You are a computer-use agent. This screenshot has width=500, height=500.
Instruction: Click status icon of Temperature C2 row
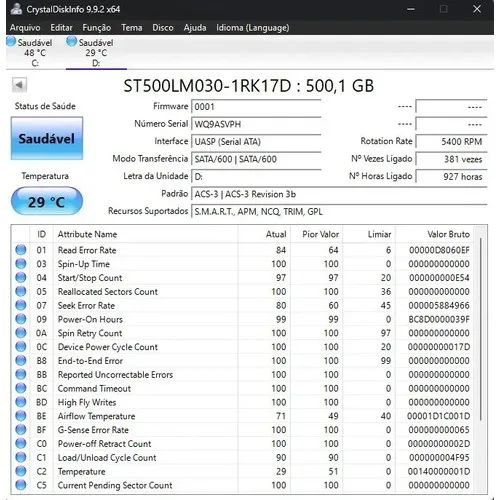tap(21, 471)
